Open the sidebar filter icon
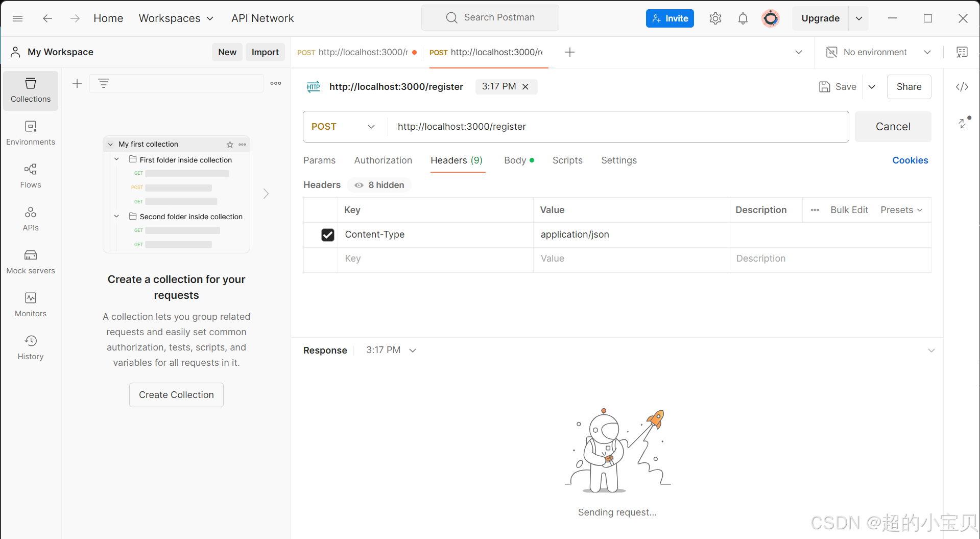This screenshot has width=980, height=539. click(x=104, y=83)
